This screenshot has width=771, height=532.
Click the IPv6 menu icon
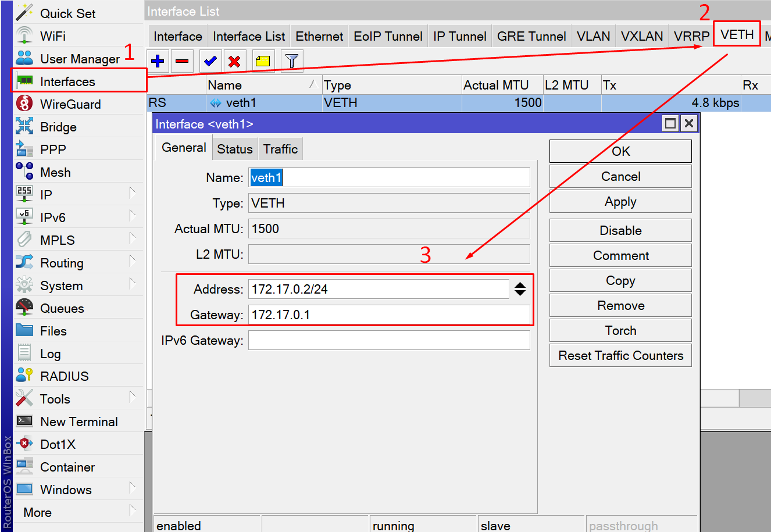[24, 217]
